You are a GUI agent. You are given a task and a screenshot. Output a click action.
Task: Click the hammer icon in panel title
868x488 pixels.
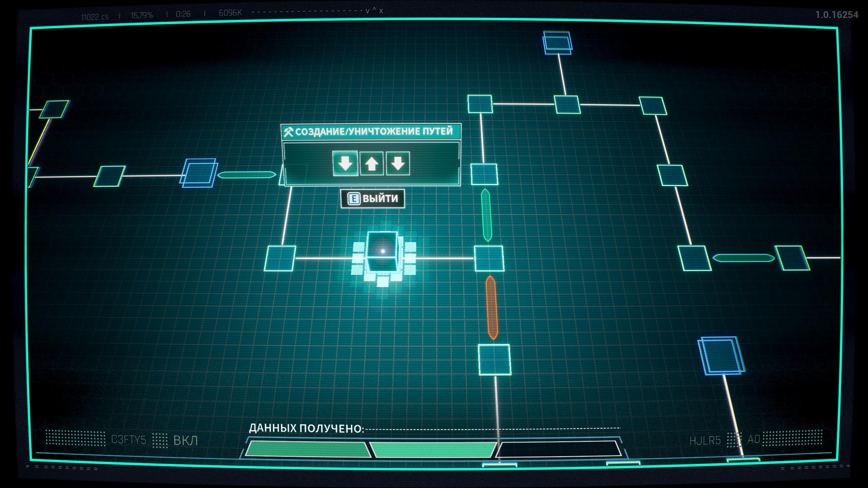289,131
